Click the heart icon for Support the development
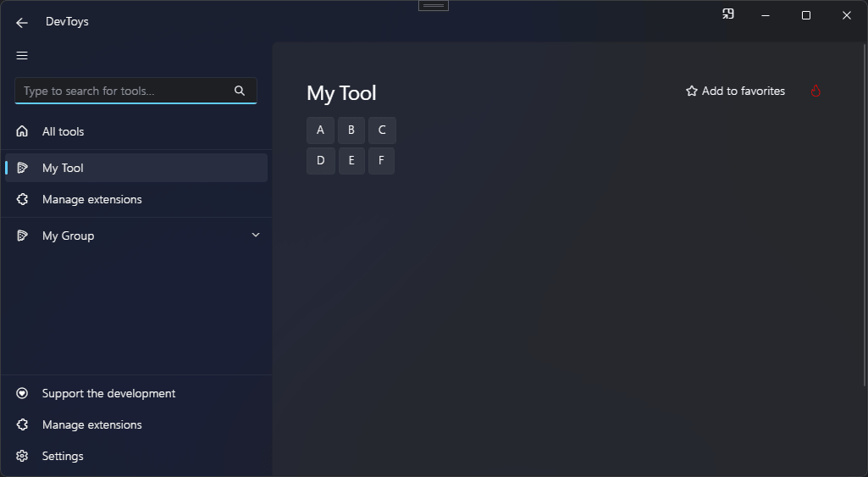Image resolution: width=868 pixels, height=477 pixels. pos(23,393)
